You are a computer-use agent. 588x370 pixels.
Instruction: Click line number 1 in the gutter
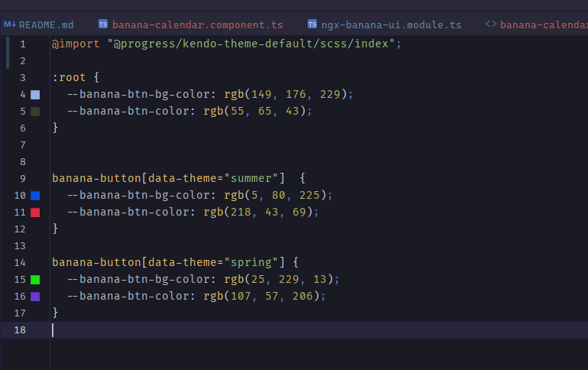click(x=23, y=44)
